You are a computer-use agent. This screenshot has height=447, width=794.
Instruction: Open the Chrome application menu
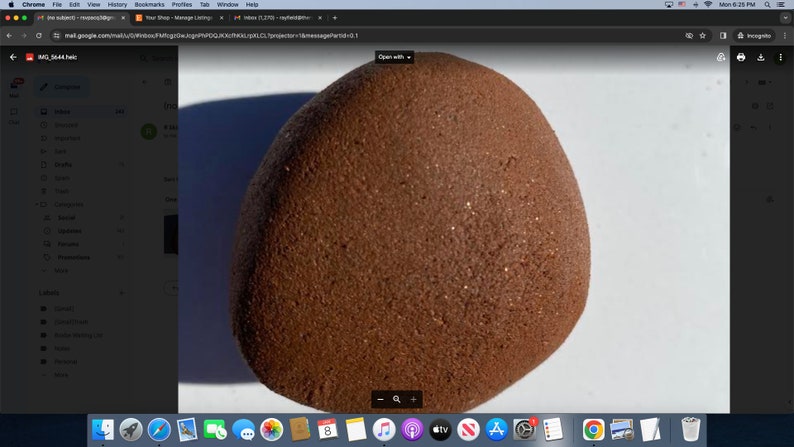tap(33, 5)
